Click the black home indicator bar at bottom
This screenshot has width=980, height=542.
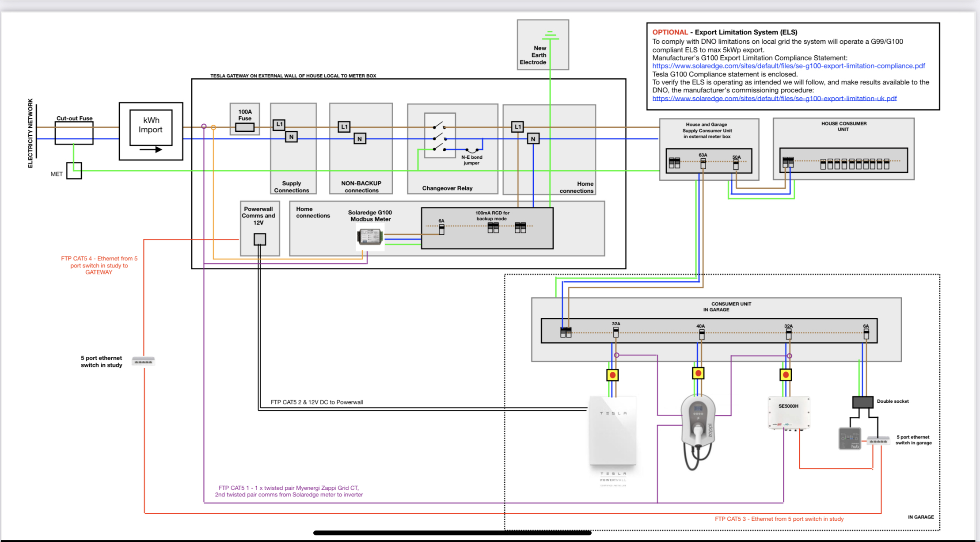coord(452,533)
